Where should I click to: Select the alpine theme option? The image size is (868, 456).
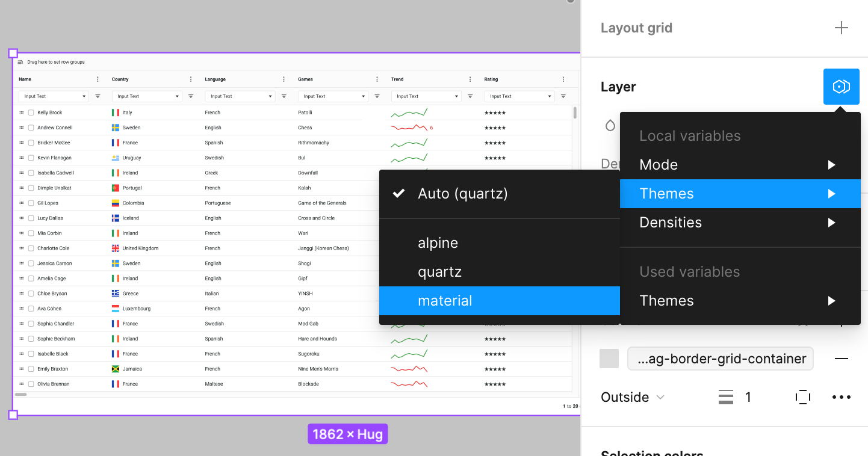tap(500, 243)
